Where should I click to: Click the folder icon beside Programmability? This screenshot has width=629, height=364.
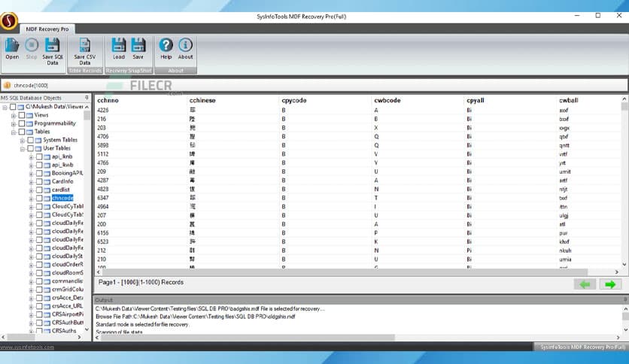[x=29, y=123]
